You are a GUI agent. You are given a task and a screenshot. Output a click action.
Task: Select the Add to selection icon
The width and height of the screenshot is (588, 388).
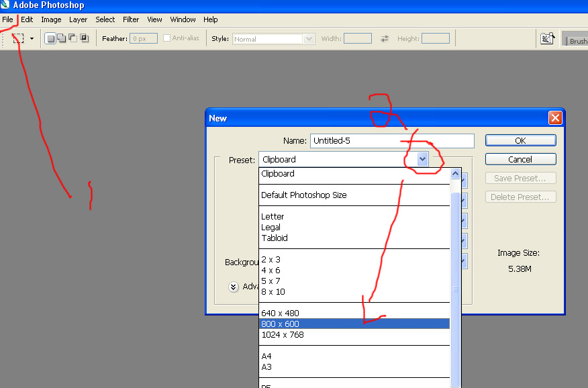click(61, 38)
